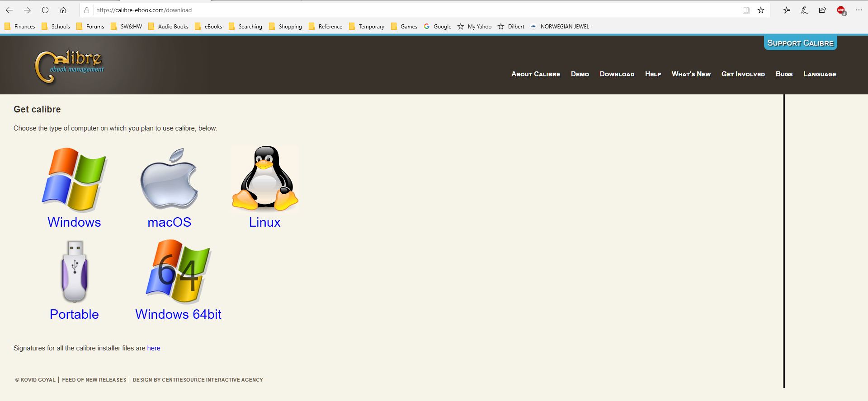
Task: Click the browser forward arrow
Action: tap(27, 10)
